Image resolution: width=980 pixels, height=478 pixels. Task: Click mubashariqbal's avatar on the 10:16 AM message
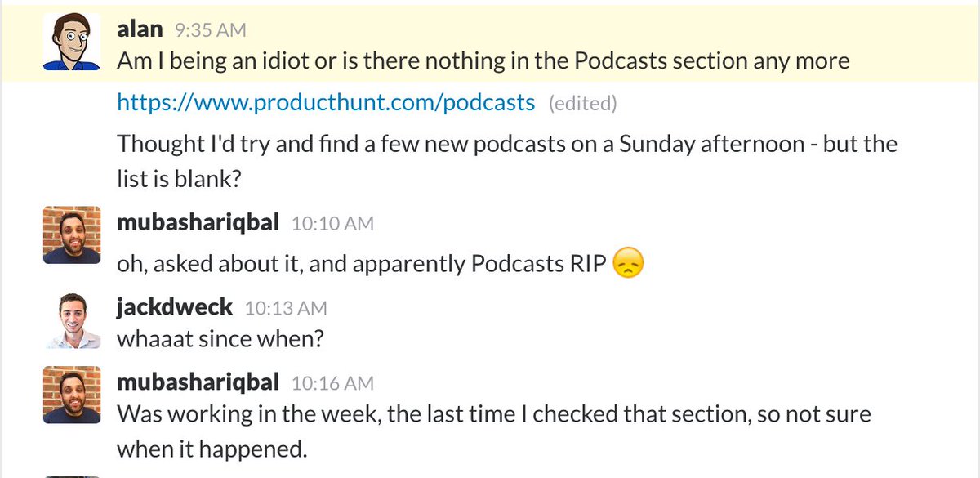pyautogui.click(x=73, y=395)
